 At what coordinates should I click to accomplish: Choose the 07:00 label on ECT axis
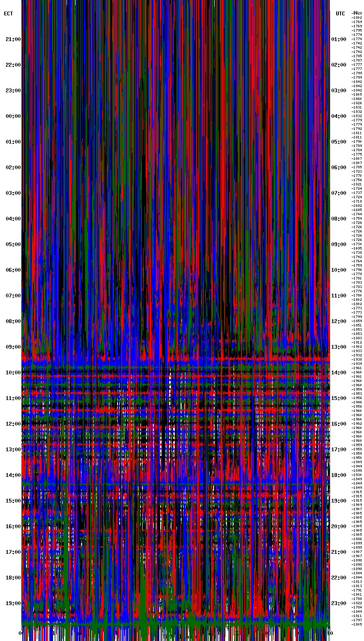13,296
